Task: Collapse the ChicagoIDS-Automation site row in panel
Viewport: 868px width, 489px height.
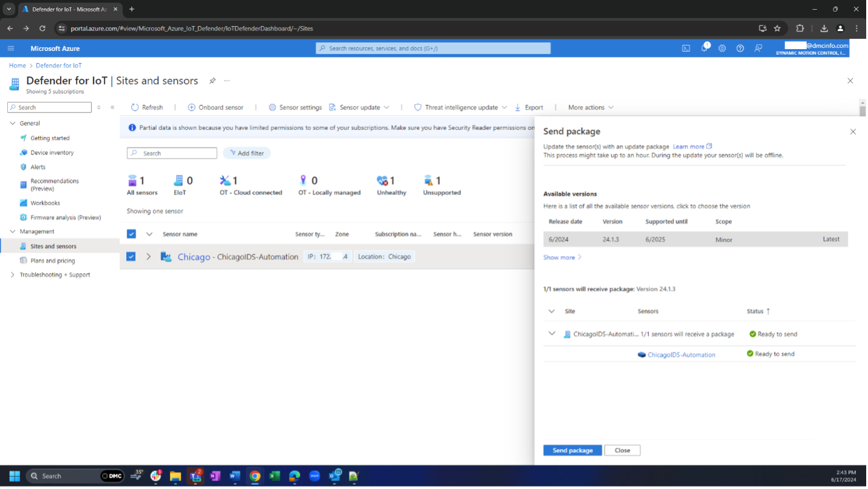Action: tap(552, 334)
